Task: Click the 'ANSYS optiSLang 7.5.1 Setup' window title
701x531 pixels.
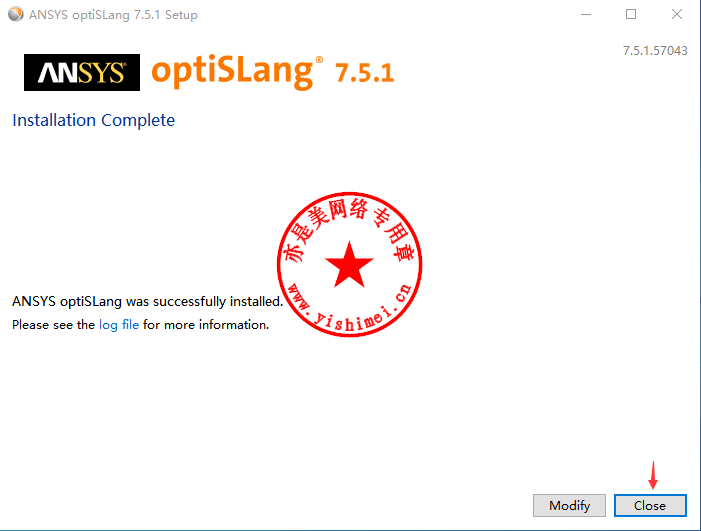Action: pos(113,15)
